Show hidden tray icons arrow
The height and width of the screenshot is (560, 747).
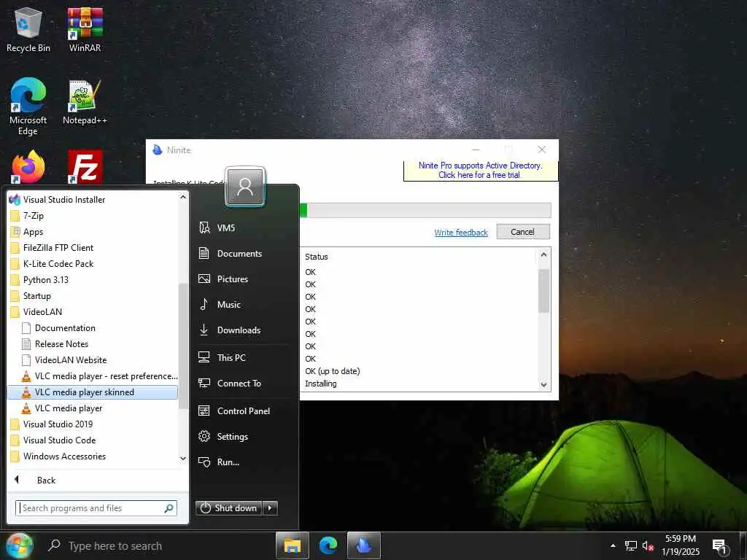tap(613, 545)
